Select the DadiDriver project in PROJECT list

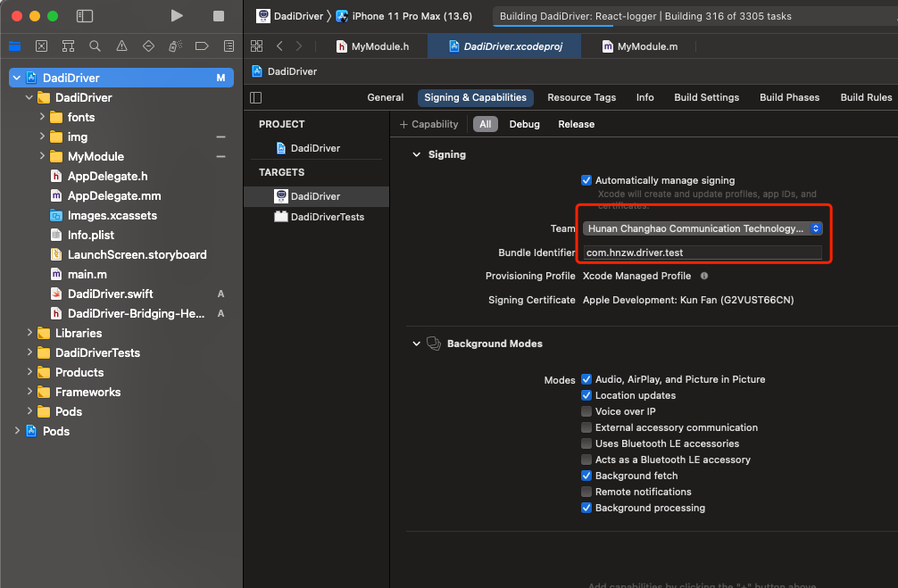tap(316, 148)
